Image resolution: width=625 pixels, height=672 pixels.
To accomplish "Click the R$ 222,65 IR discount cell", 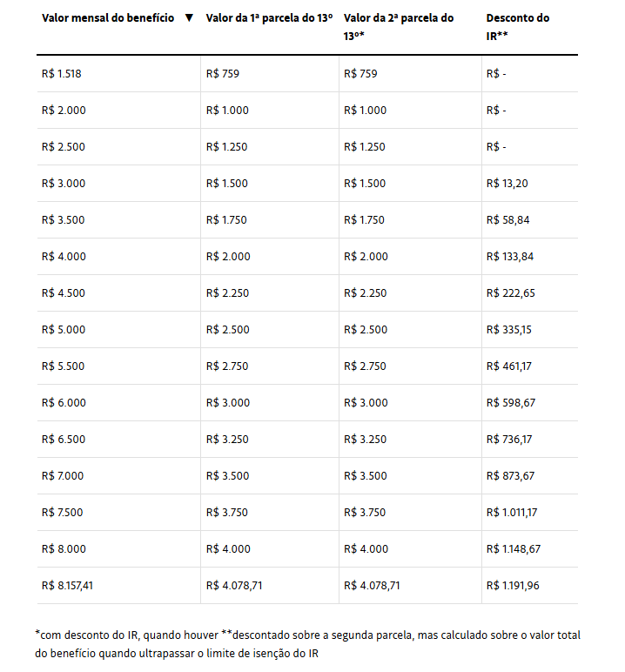I will (x=511, y=293).
